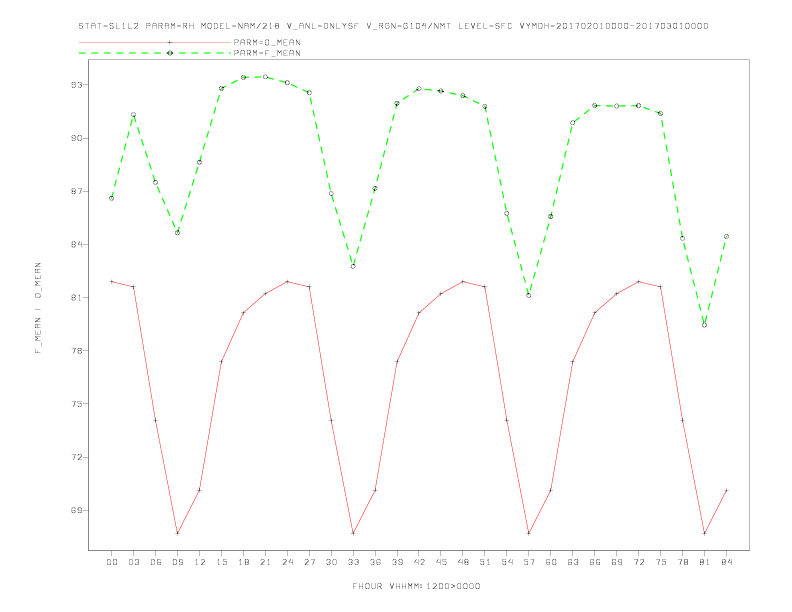Click y-axis tick value 93

pos(76,85)
